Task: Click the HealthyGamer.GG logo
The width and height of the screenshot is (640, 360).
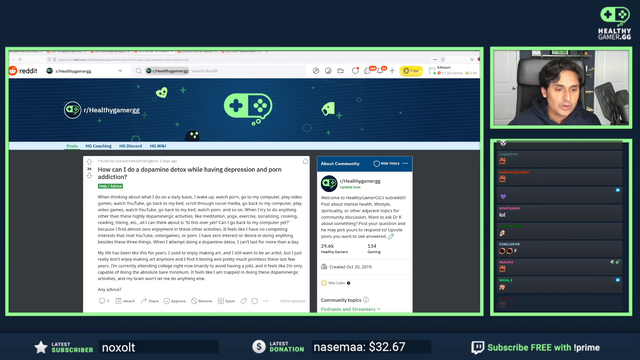Action: [x=615, y=23]
